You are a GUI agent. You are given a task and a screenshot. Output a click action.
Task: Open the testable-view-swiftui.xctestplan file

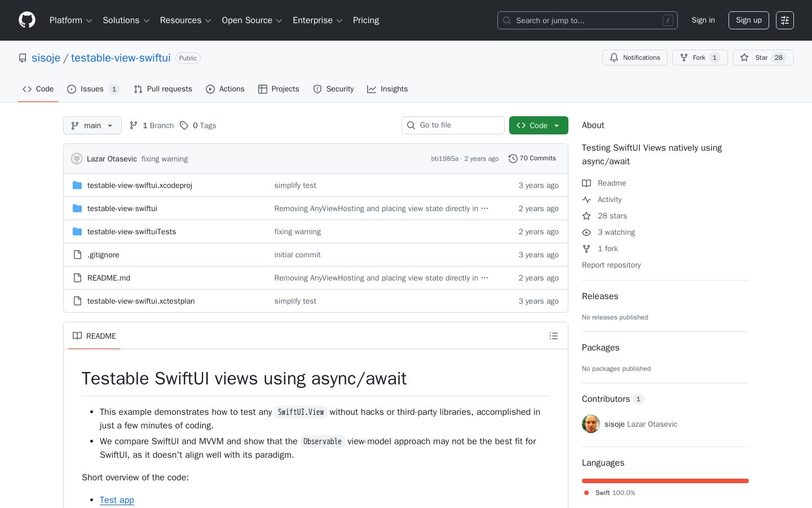[141, 301]
